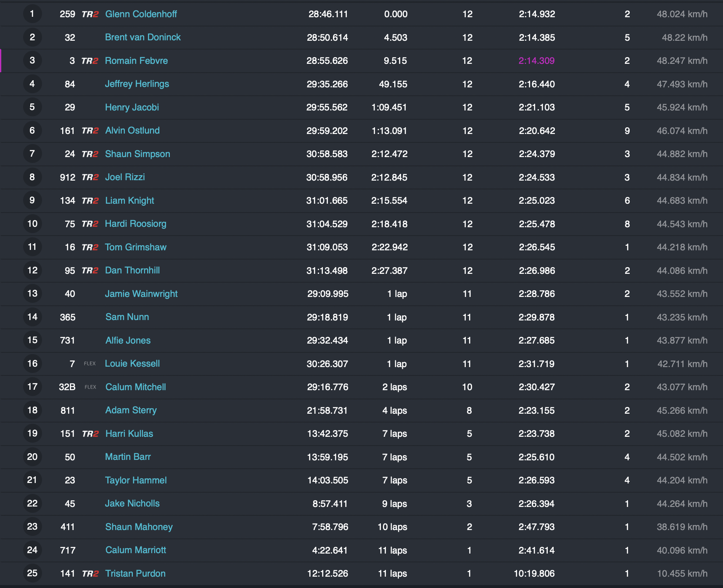Click the FLEX badge beside Louie Kessell

point(90,364)
